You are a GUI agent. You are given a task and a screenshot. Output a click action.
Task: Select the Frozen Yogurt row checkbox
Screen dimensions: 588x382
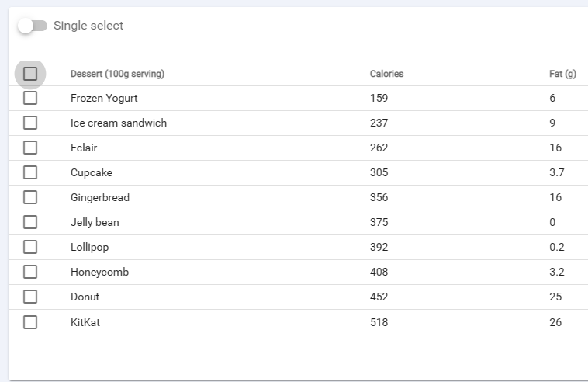[30, 98]
